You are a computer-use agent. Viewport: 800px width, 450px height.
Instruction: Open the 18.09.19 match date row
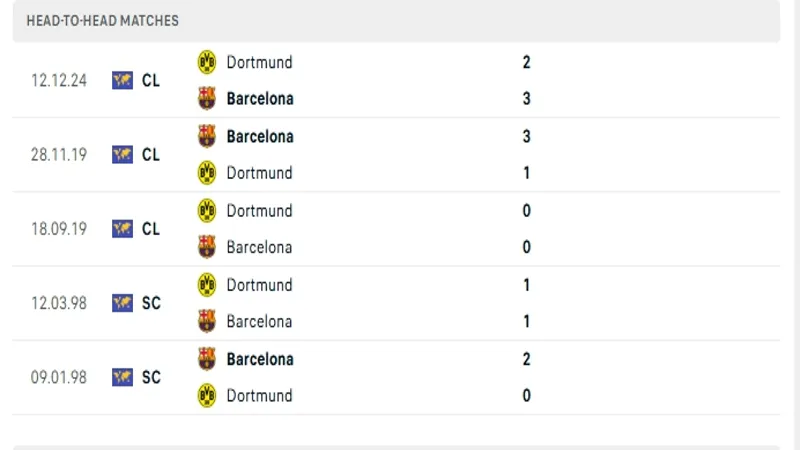[396, 229]
